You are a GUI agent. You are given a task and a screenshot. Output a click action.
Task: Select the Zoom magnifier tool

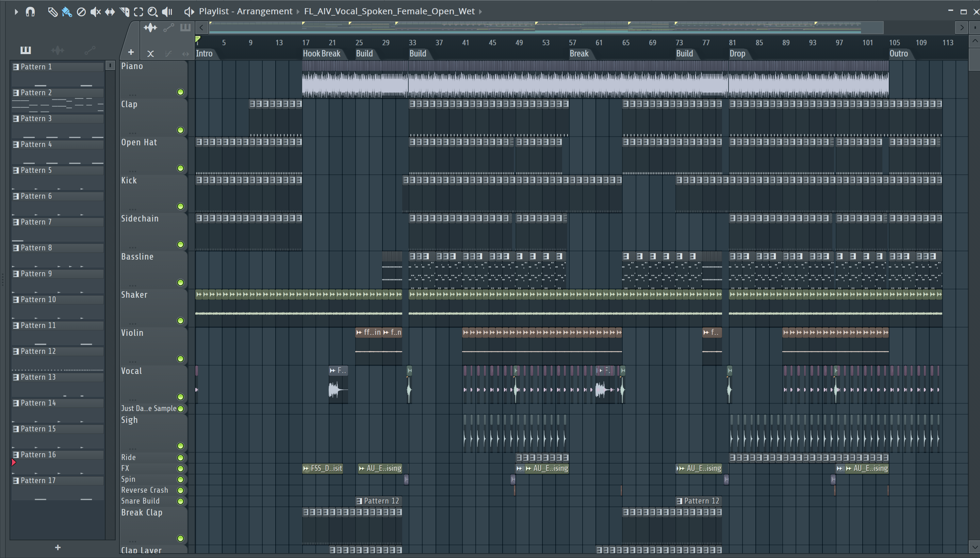coord(152,12)
